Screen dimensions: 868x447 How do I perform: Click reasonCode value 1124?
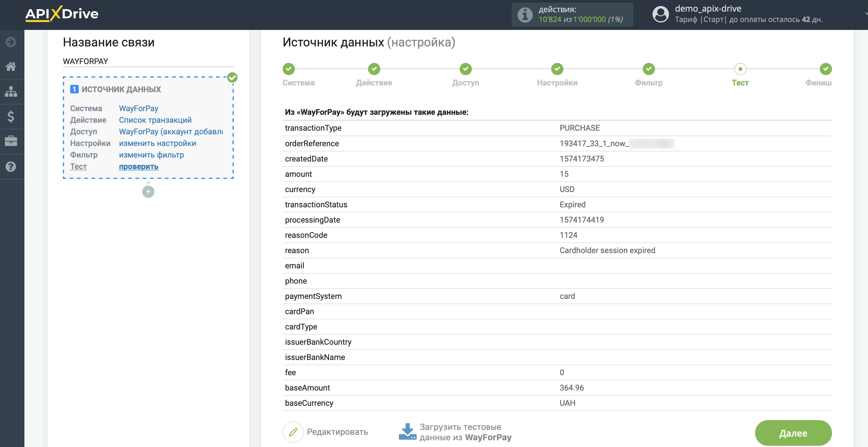pyautogui.click(x=569, y=235)
